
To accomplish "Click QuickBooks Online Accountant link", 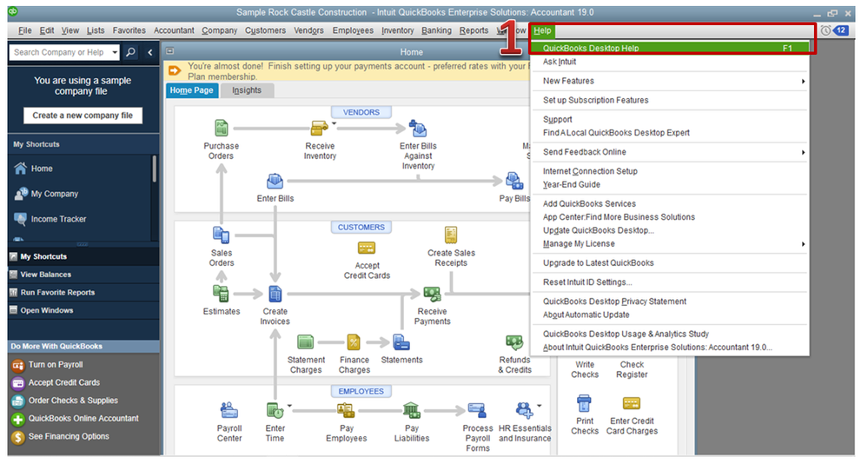I will pos(83,419).
